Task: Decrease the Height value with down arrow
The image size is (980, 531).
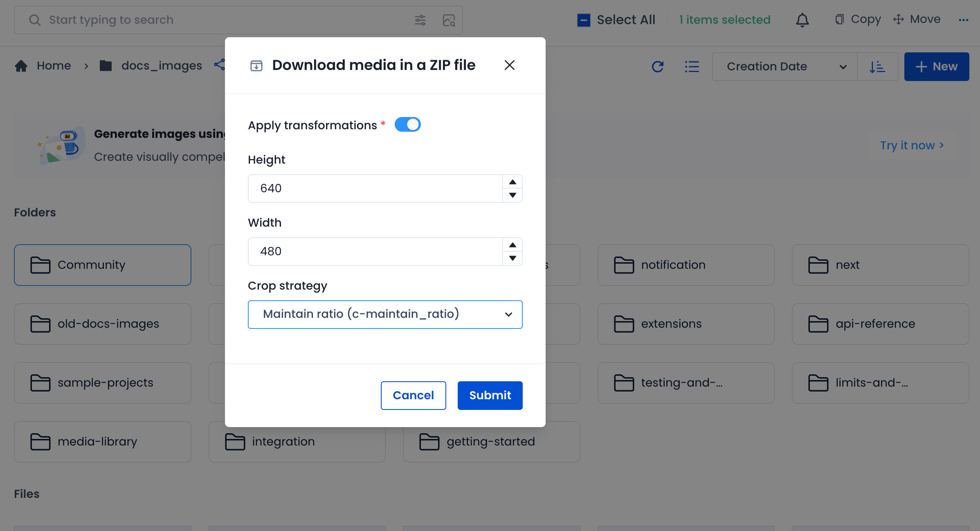Action: pos(512,195)
